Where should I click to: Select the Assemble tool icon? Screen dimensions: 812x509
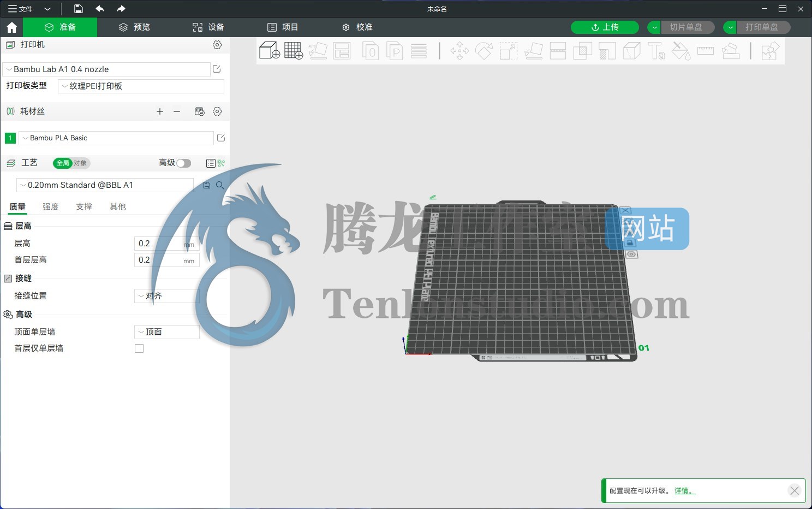(730, 51)
